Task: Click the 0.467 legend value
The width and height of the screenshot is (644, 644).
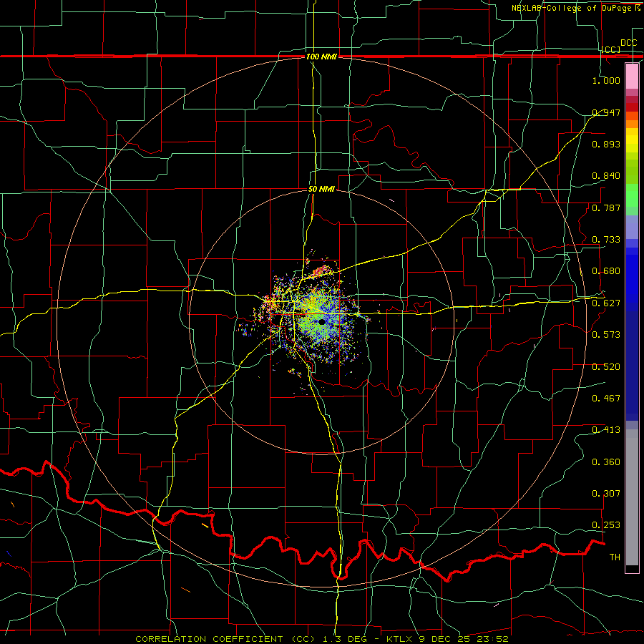Action: (606, 399)
